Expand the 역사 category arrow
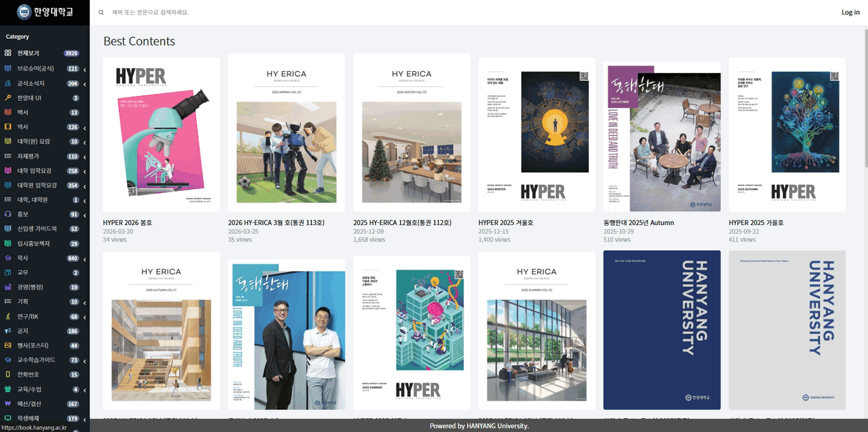Image resolution: width=868 pixels, height=432 pixels. click(x=85, y=127)
